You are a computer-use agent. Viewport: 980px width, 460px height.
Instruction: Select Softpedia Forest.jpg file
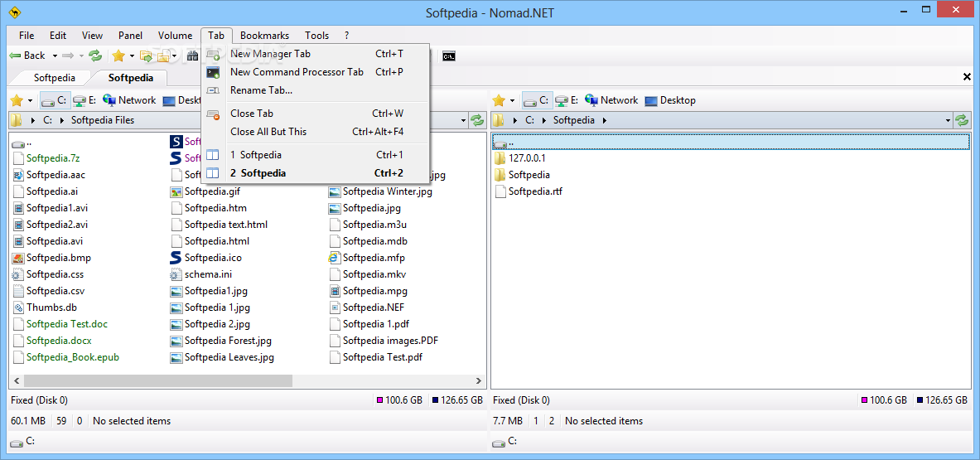click(x=220, y=341)
